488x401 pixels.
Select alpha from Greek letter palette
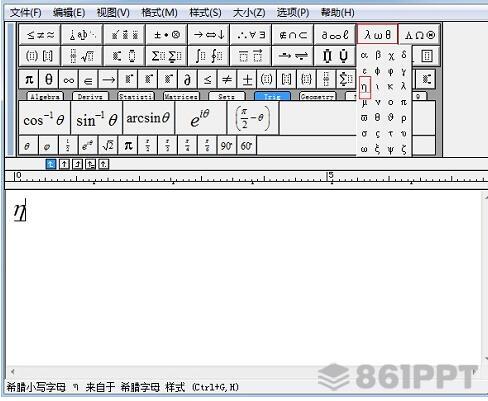point(364,55)
